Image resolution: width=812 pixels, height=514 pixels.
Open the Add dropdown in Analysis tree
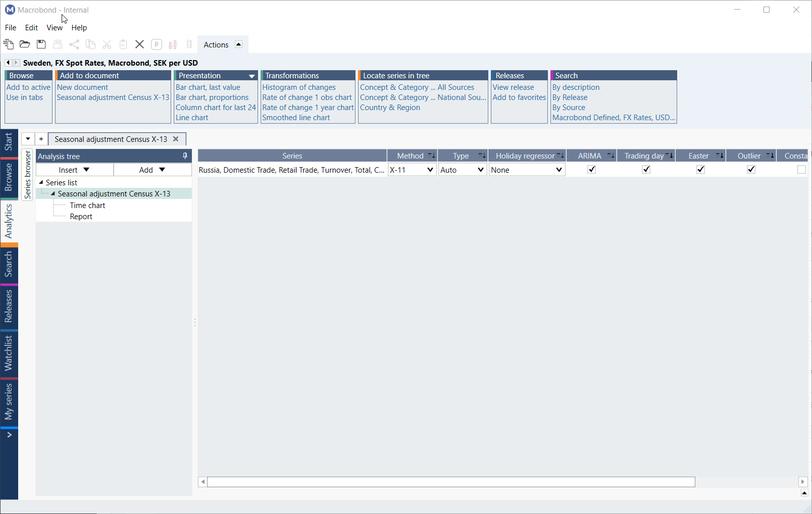pyautogui.click(x=153, y=170)
